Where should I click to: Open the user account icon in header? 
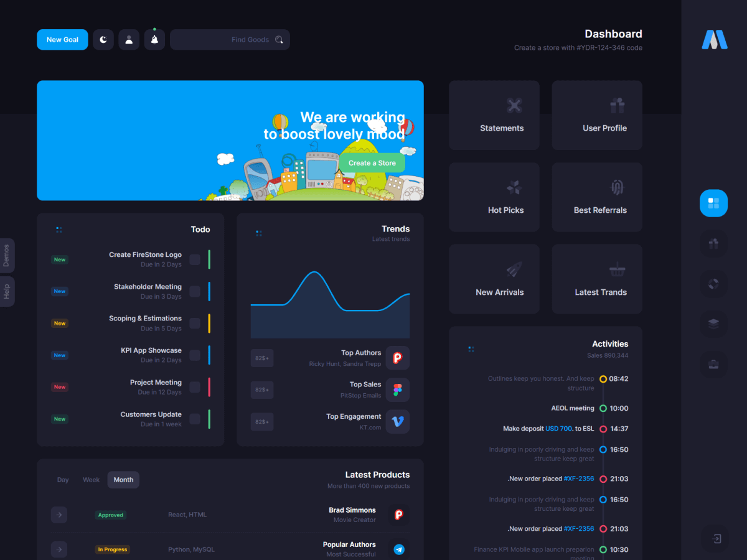pyautogui.click(x=129, y=40)
